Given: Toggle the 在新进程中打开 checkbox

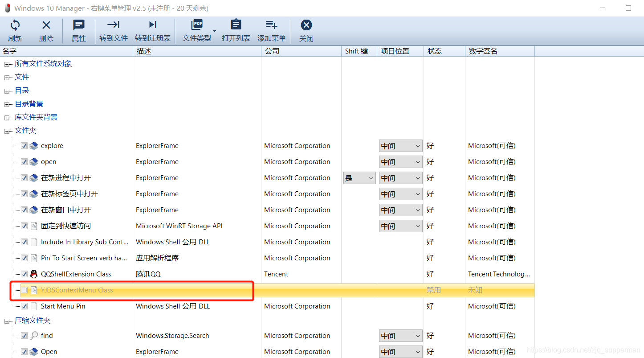Looking at the screenshot, I should [24, 178].
